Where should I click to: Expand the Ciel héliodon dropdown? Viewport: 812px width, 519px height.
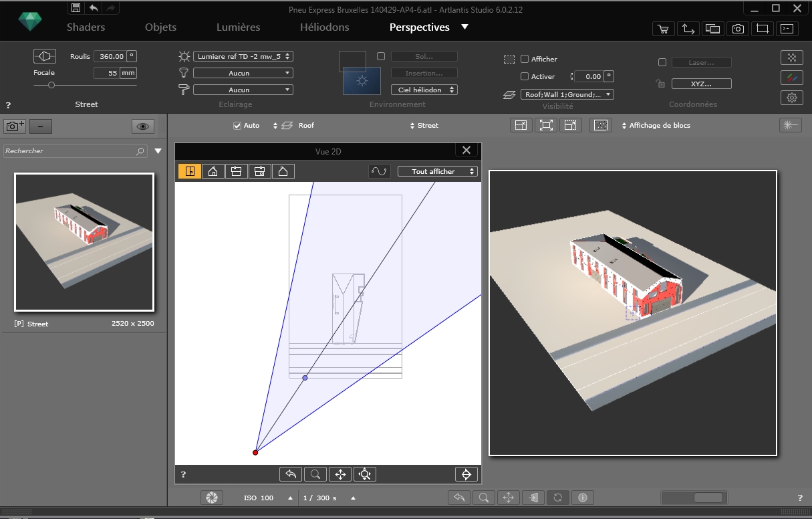coord(424,90)
